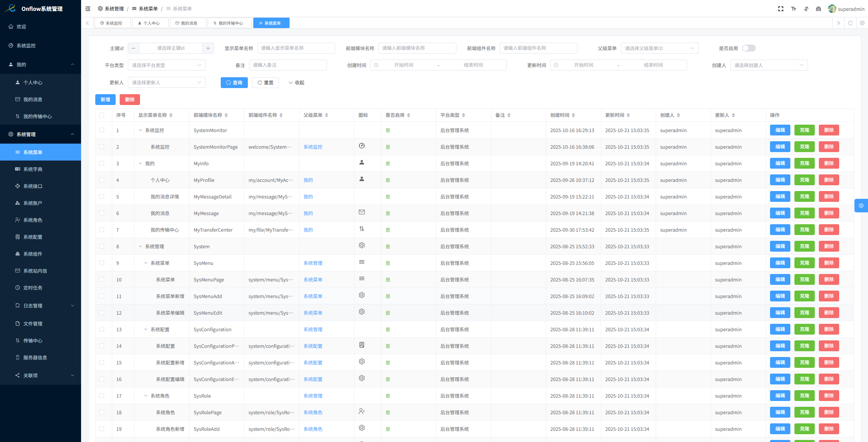Switch to the 我的传输中心 tab
Viewport: 868px width, 442px height.
click(230, 23)
